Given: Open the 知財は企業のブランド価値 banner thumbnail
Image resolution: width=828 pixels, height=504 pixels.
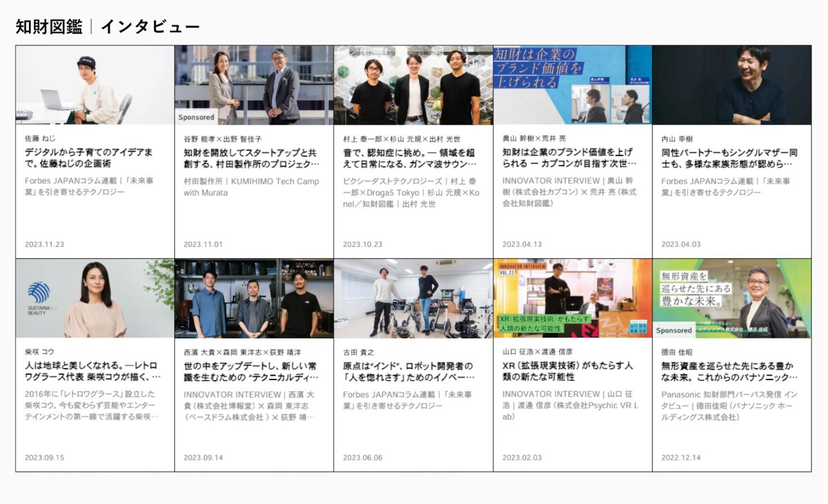Looking at the screenshot, I should (x=573, y=85).
